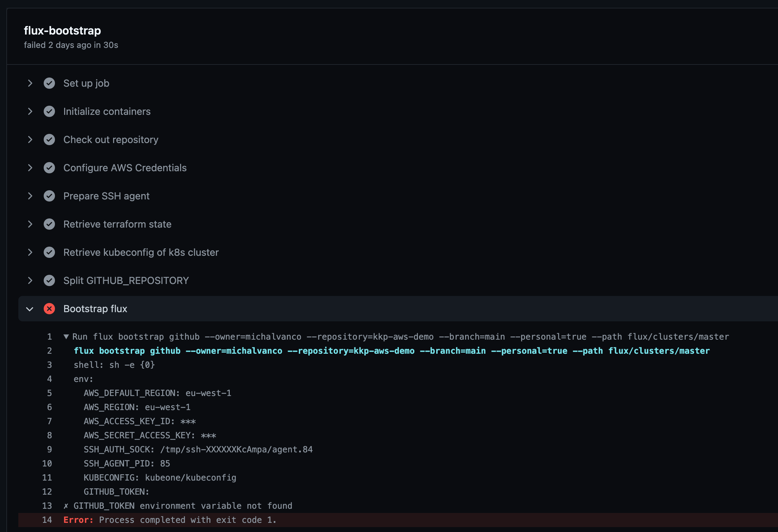Expand the Prepare SSH agent step chevron
Screen dimensions: 778x532
[30, 196]
